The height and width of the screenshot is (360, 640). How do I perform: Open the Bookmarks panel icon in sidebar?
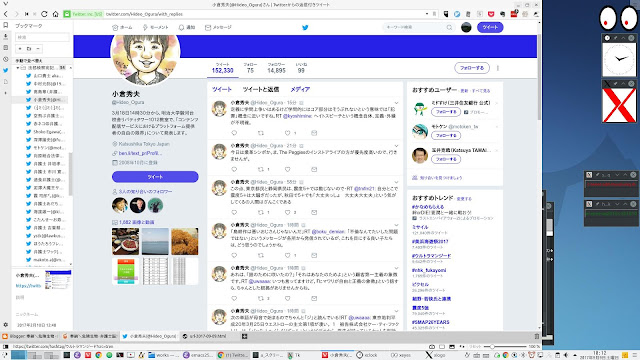tap(5, 25)
